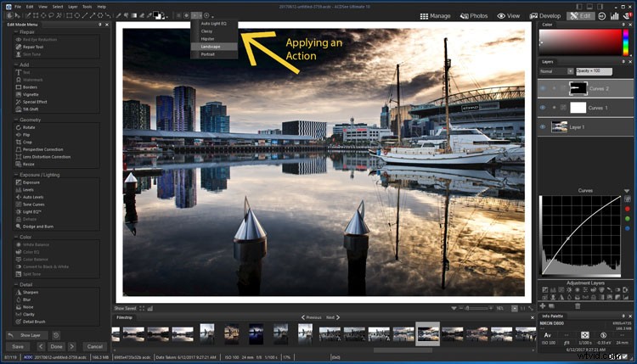Select red channel in Curves panel
Image resolution: width=637 pixels, height=364 pixels.
[x=628, y=209]
